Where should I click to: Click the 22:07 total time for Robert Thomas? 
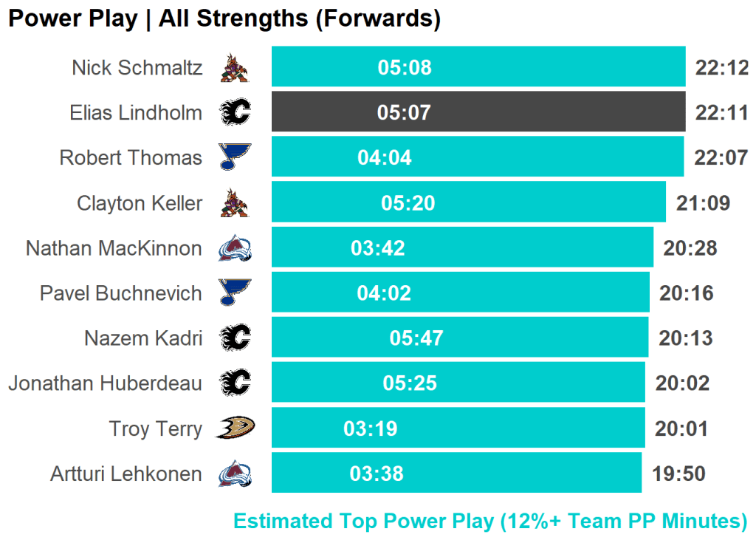[721, 158]
